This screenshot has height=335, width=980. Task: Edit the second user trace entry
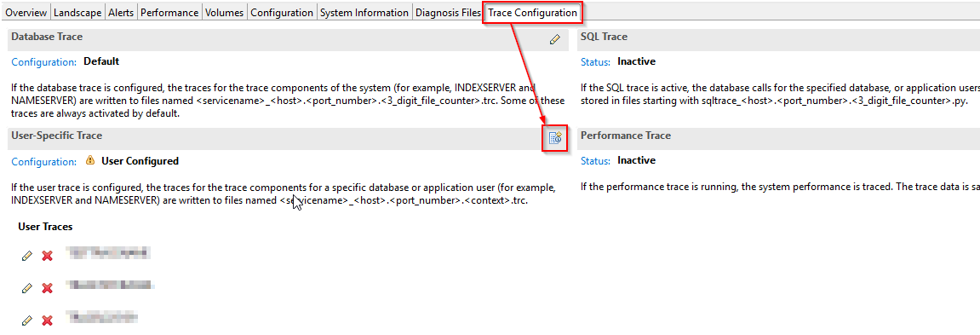[26, 288]
